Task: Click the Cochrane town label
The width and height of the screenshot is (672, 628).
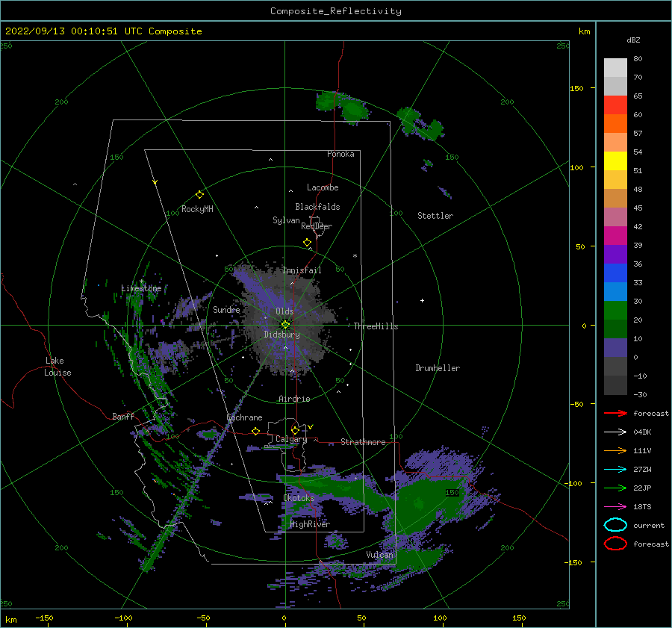Action: tap(244, 417)
